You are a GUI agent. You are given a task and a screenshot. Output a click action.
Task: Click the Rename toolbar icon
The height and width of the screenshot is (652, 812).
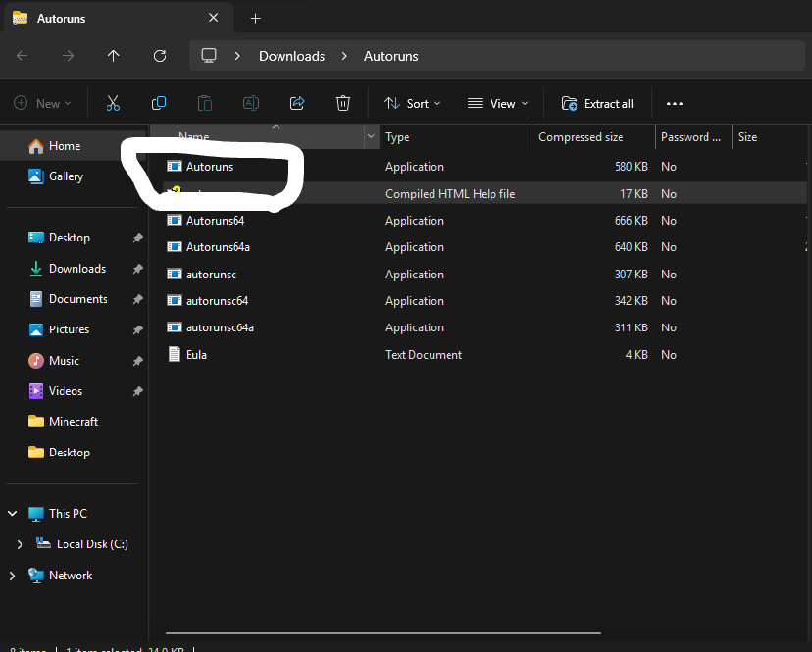click(251, 104)
